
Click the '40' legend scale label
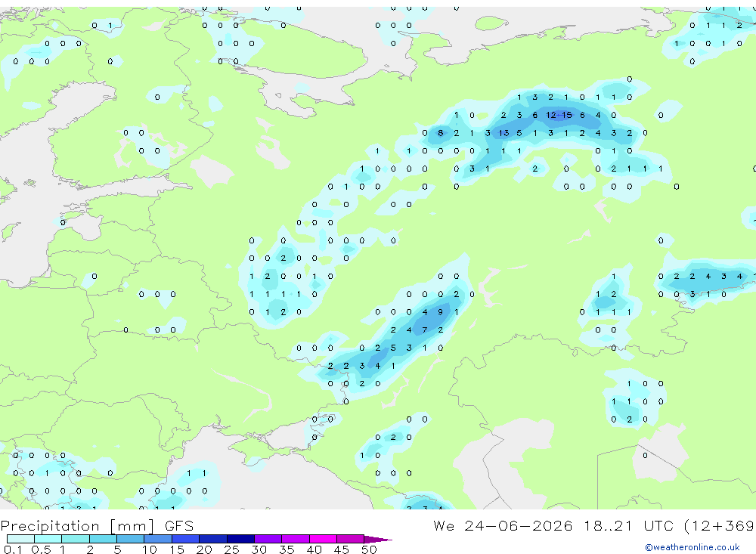314,549
